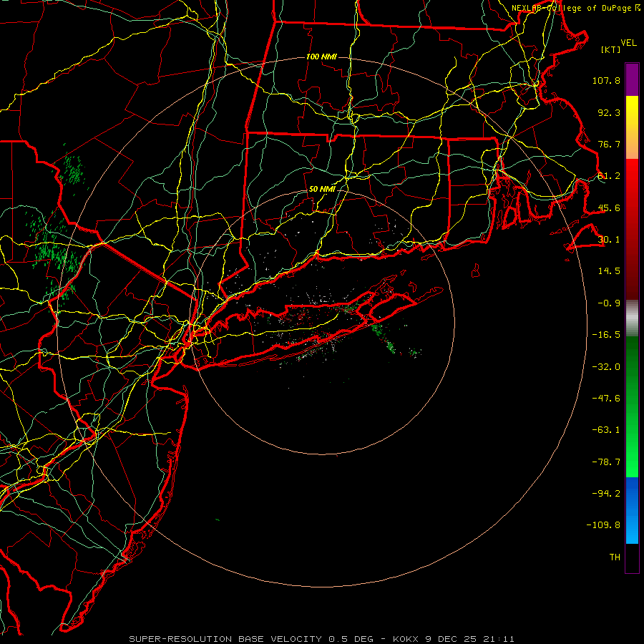This screenshot has height=644, width=644.
Task: Click the [KT] units label
Action: [610, 49]
